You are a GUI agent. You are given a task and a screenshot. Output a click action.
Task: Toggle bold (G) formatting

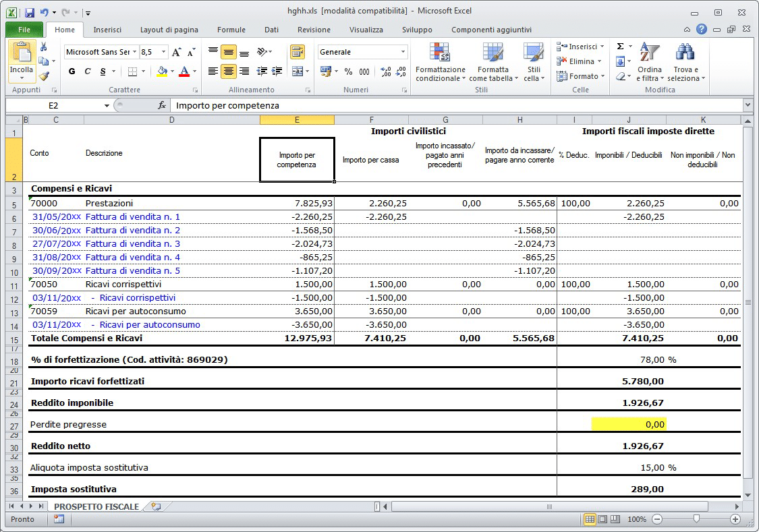(x=72, y=71)
